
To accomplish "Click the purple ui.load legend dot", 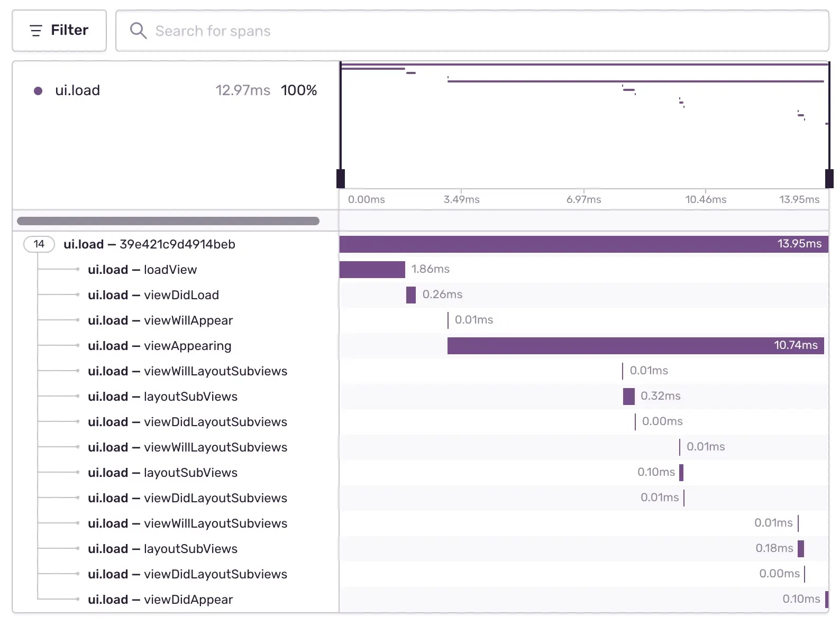I will [38, 91].
